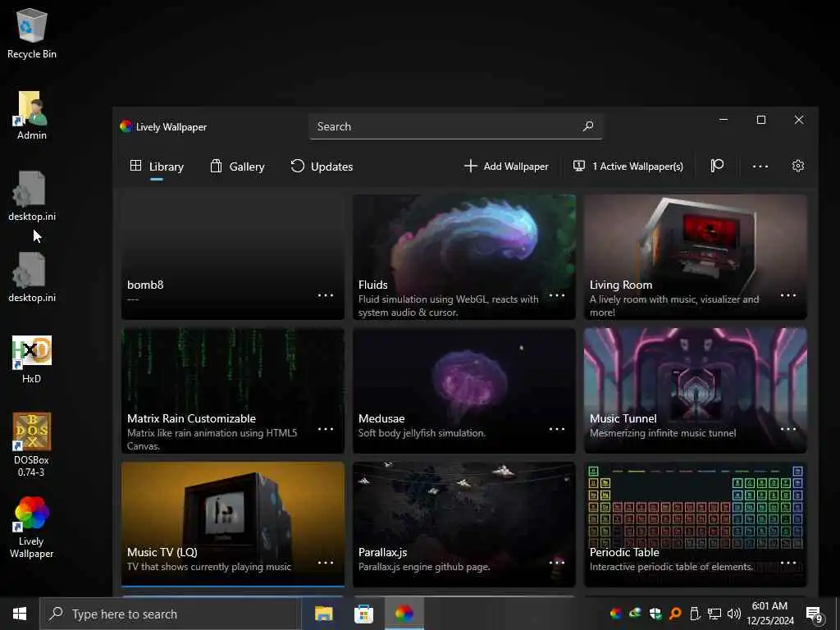The height and width of the screenshot is (630, 840).
Task: Switch to the Gallery tab
Action: click(237, 167)
